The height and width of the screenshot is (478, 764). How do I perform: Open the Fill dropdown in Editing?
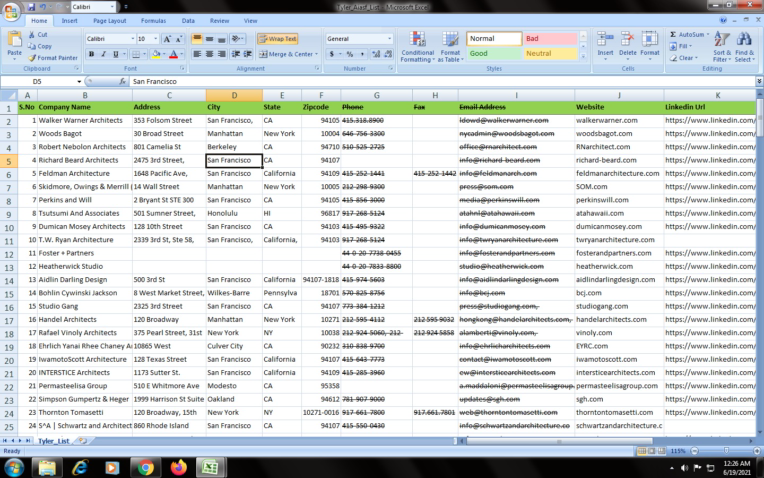pyautogui.click(x=681, y=46)
